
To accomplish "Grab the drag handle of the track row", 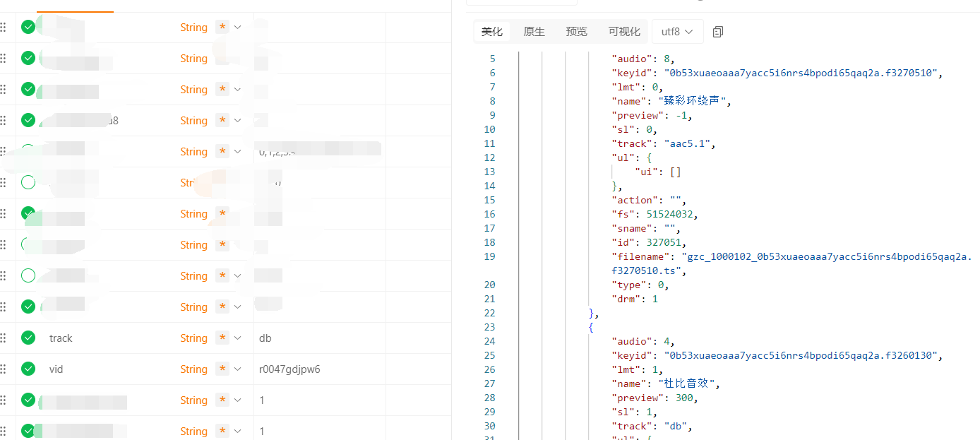I will [x=3, y=338].
